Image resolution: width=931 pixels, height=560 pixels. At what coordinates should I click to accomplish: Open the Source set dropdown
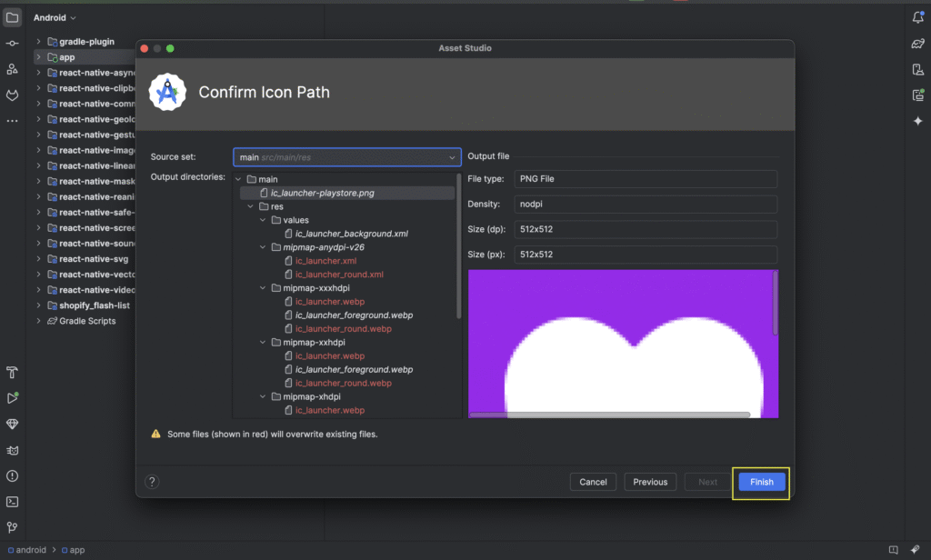click(x=346, y=157)
